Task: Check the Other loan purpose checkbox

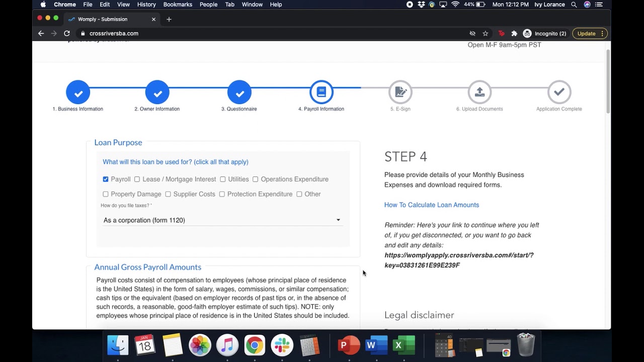Action: point(299,194)
